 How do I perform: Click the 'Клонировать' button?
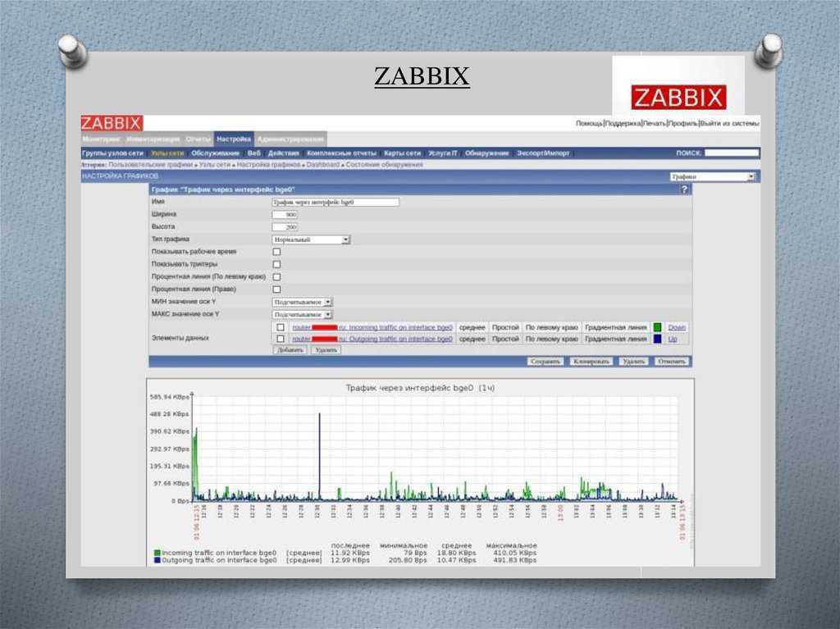591,362
